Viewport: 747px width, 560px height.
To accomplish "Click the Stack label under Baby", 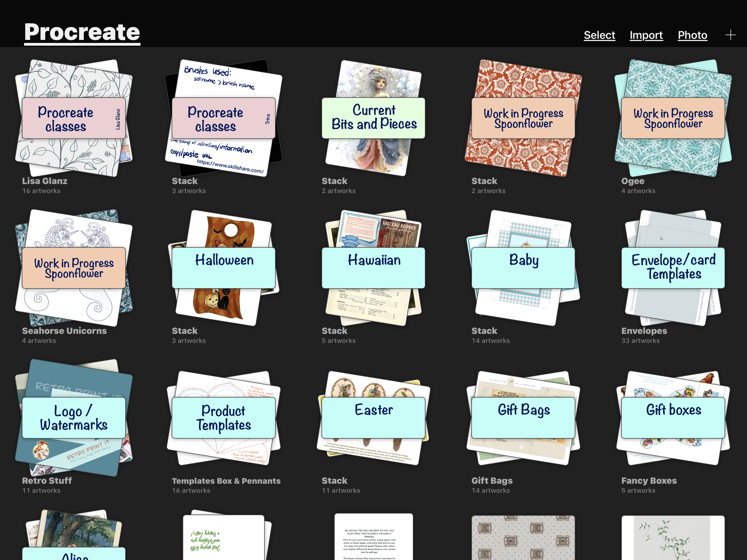I will pos(484,331).
